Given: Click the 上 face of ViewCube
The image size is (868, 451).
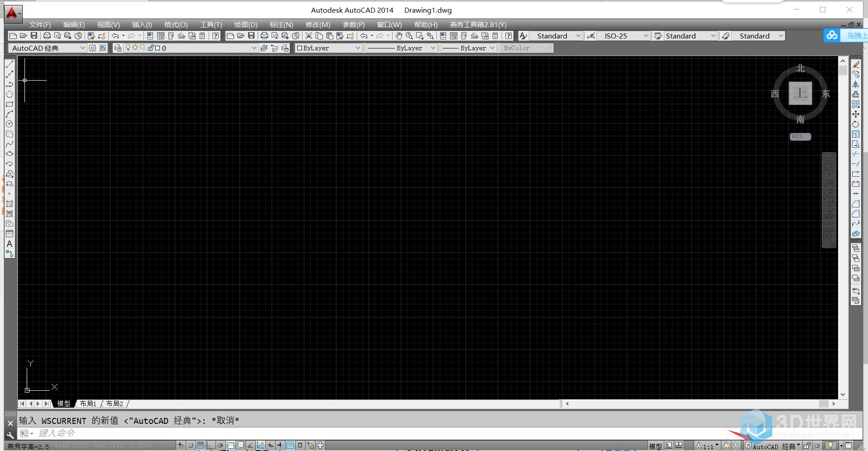Looking at the screenshot, I should point(800,94).
